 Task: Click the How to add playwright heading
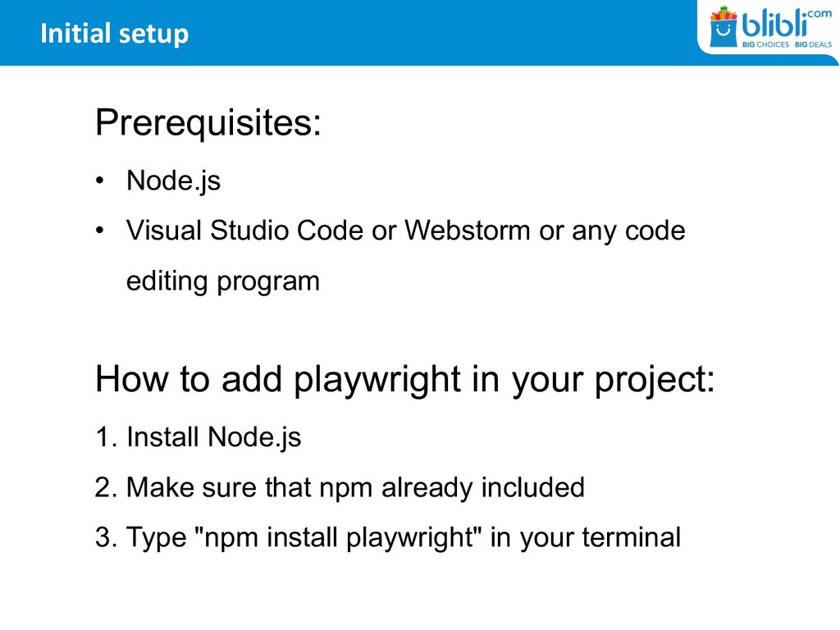coord(405,379)
